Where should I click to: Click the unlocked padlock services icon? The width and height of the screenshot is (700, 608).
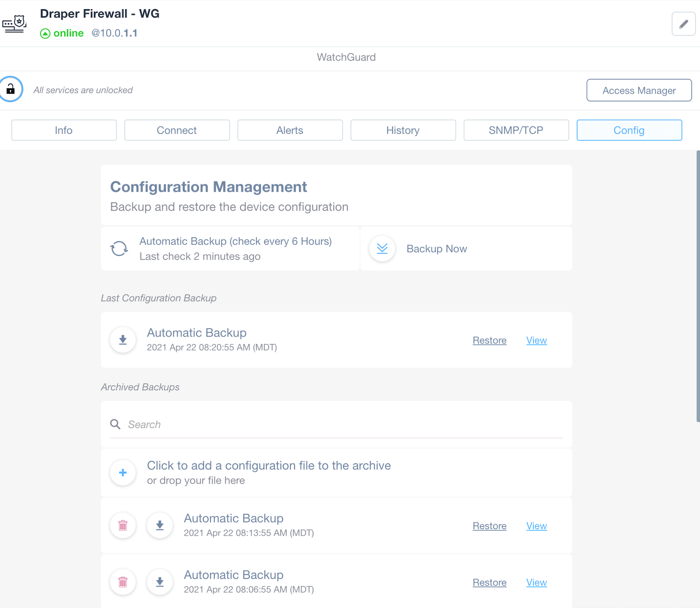(x=10, y=89)
